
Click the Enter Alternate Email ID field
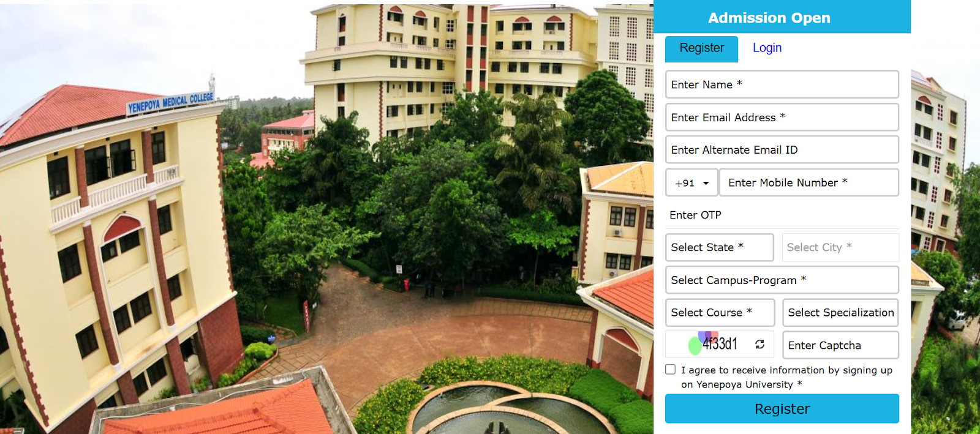[782, 149]
